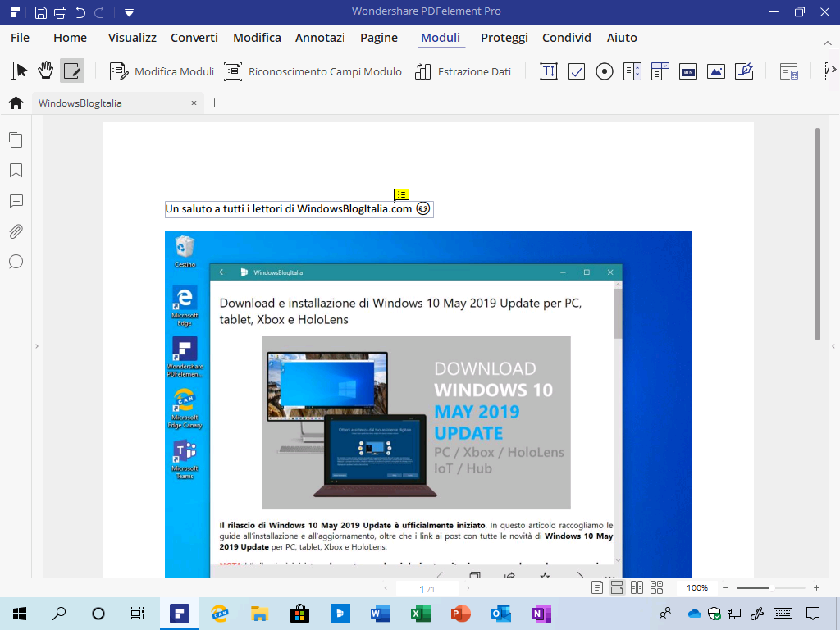Expand the left side panel
The height and width of the screenshot is (630, 840).
[36, 346]
